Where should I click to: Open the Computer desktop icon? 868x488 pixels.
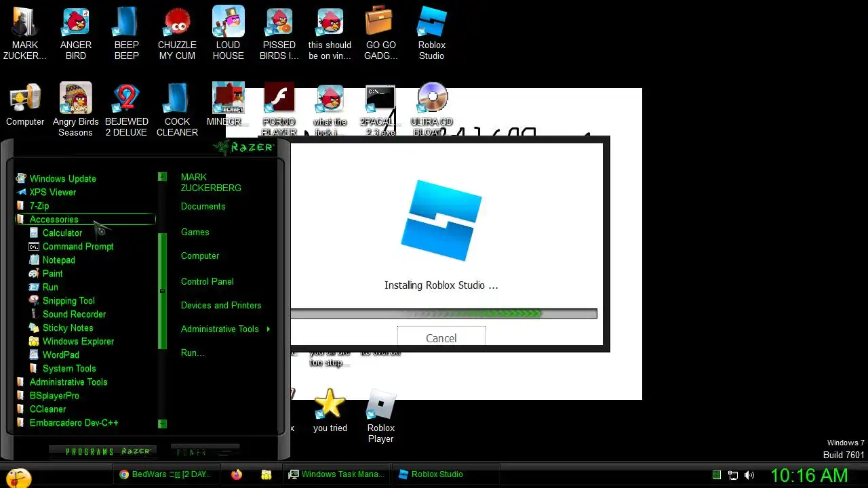tap(25, 105)
